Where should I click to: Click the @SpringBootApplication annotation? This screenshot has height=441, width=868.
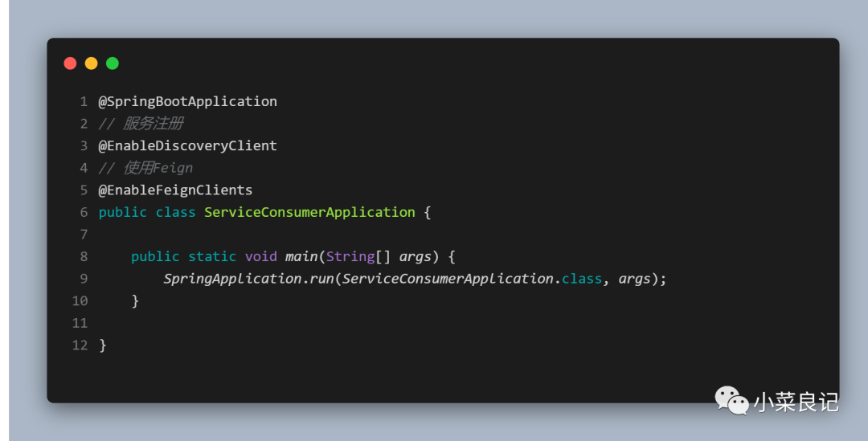point(187,101)
